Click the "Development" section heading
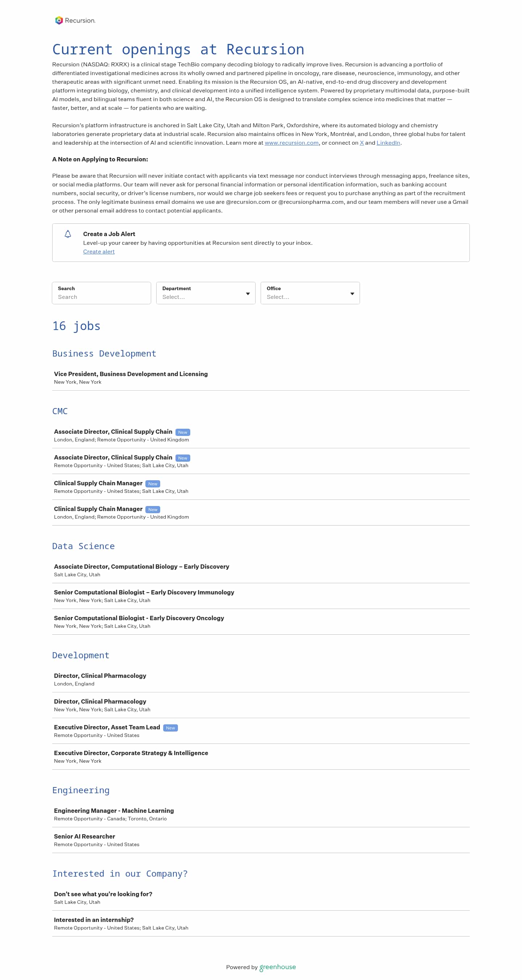Image resolution: width=522 pixels, height=980 pixels. point(80,655)
